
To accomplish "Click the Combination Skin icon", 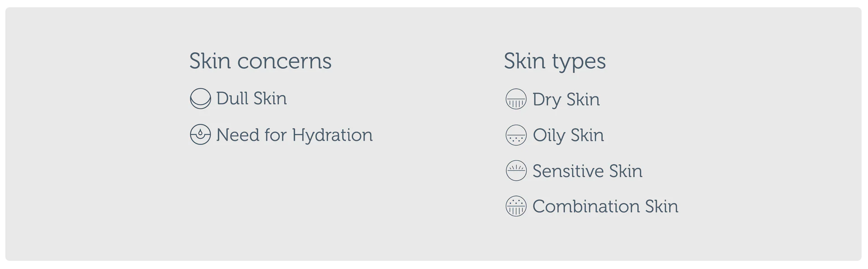I will tap(516, 206).
